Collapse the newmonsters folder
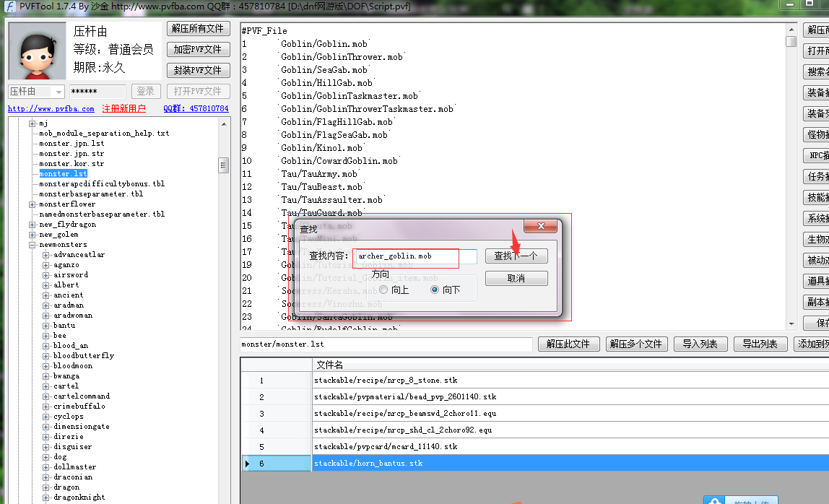Screen dimensions: 829x504 tap(32, 245)
